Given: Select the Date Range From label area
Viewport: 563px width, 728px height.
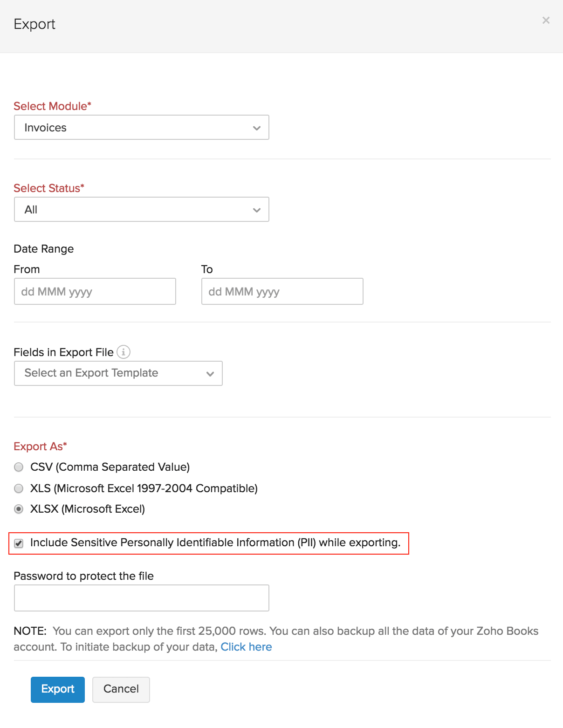Looking at the screenshot, I should coord(27,269).
